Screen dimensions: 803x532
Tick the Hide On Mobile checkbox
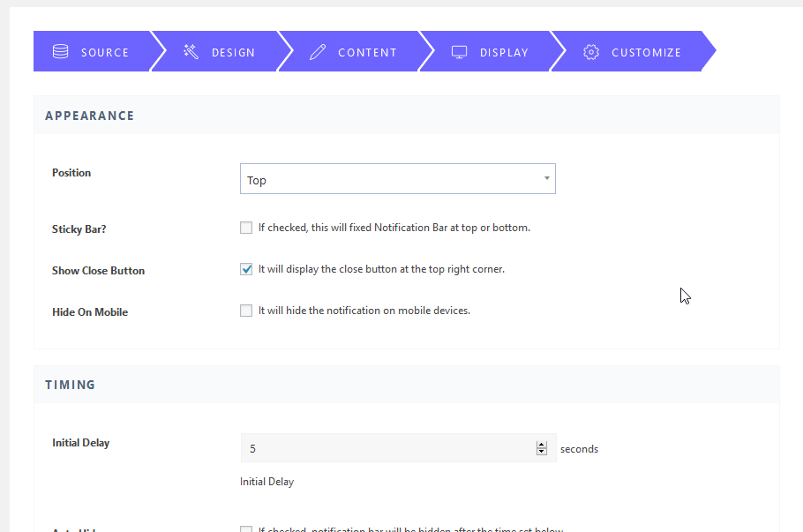[246, 311]
